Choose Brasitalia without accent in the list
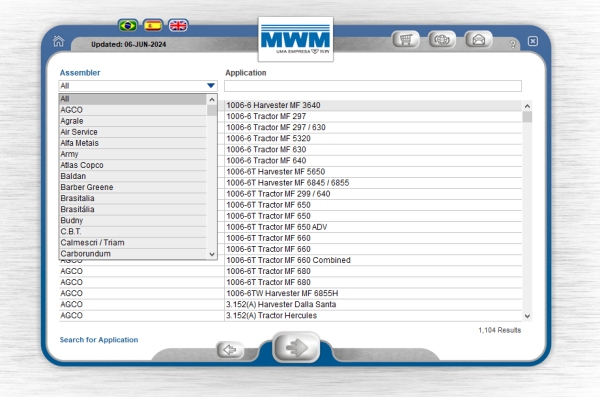The image size is (600, 397). [133, 198]
